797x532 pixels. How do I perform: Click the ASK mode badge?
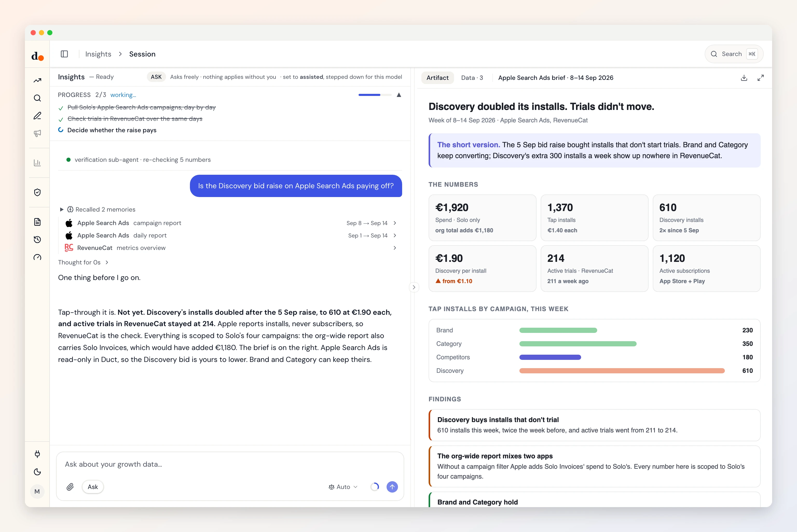156,77
